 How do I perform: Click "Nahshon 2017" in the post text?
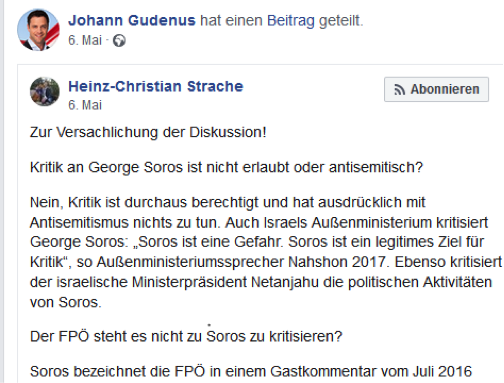(x=336, y=262)
